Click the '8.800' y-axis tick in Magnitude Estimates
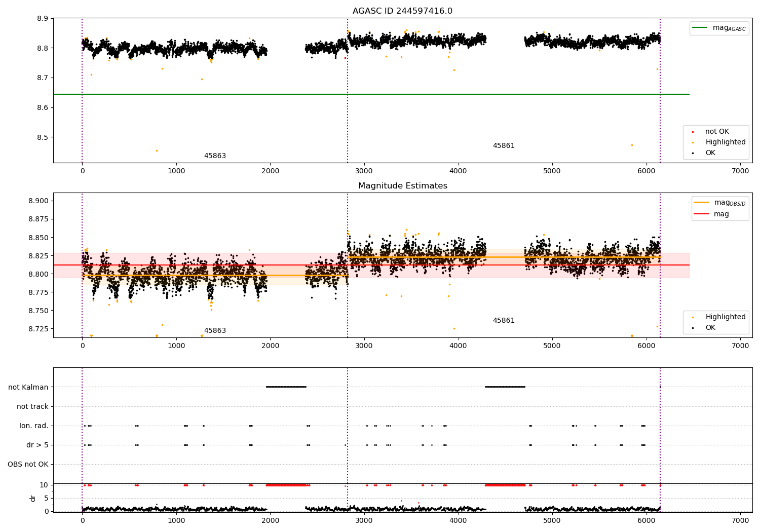This screenshot has width=760, height=532. (39, 274)
